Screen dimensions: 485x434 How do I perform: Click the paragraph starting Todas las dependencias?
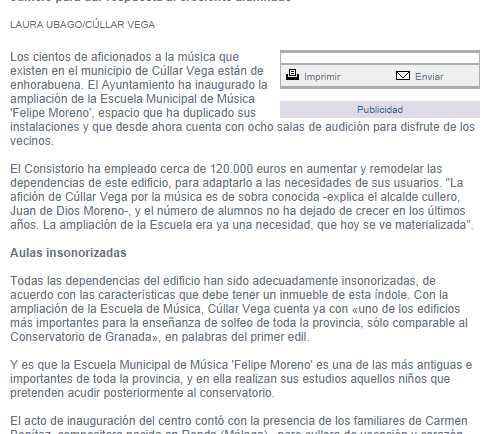click(239, 309)
